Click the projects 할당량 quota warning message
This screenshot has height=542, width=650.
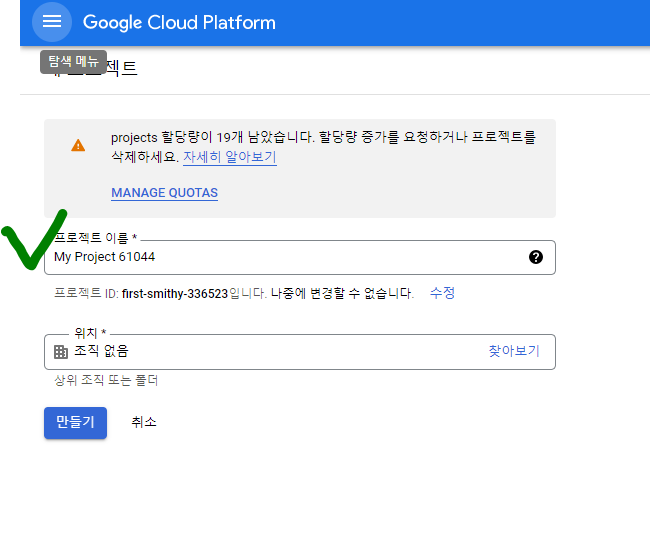tap(323, 146)
